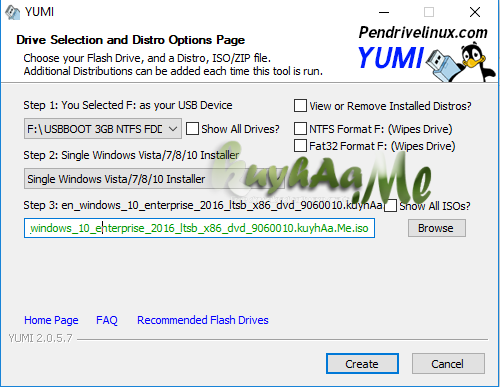Click the Pendrivelinux.com text
Screen dimensions: 500x387
pyautogui.click(x=423, y=32)
